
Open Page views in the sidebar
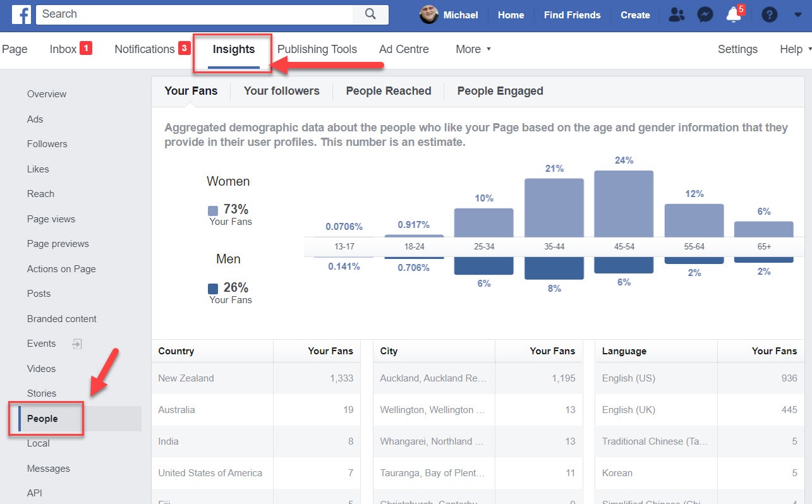coord(51,219)
